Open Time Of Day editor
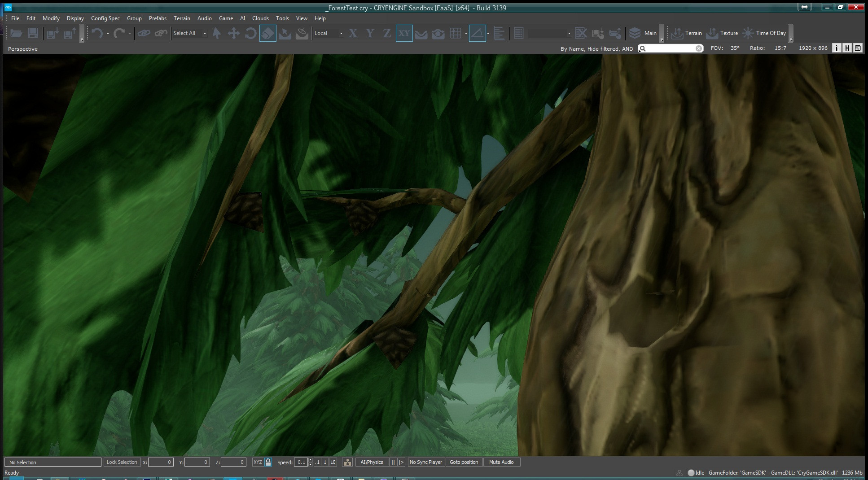Viewport: 868px width, 480px height. (764, 33)
